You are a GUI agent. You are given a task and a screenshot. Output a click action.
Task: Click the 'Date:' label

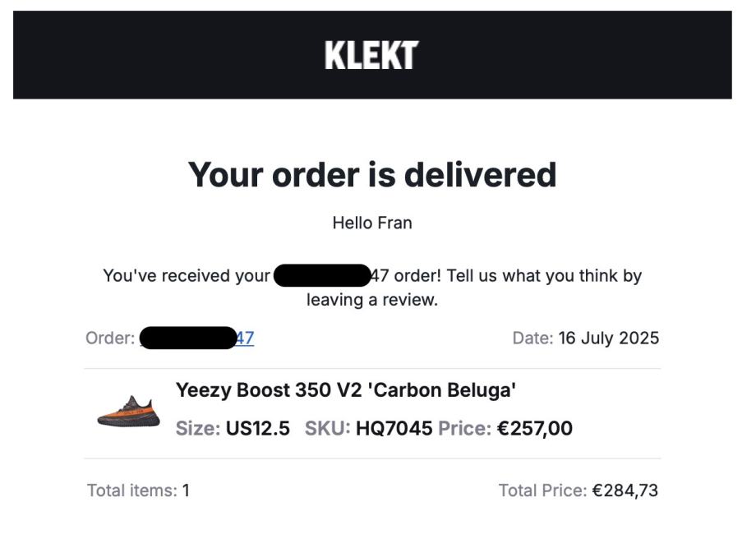(x=532, y=338)
